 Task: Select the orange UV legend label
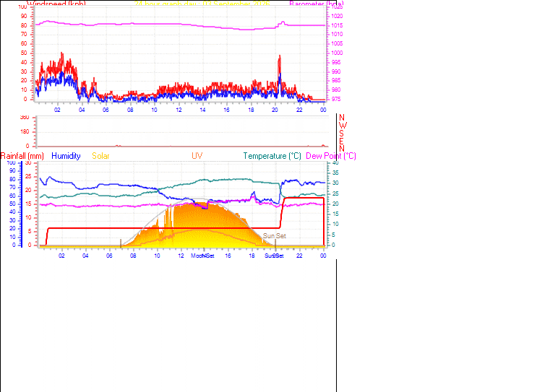(197, 155)
